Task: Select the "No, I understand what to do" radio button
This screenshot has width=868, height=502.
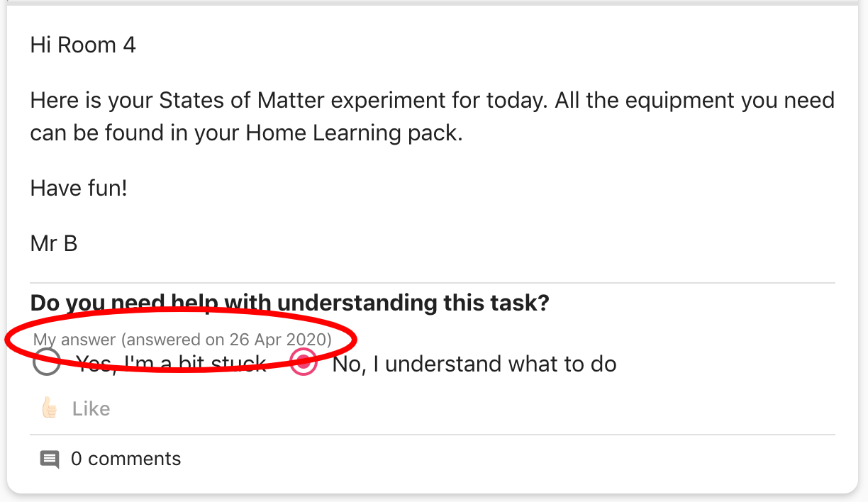Action: (x=304, y=363)
